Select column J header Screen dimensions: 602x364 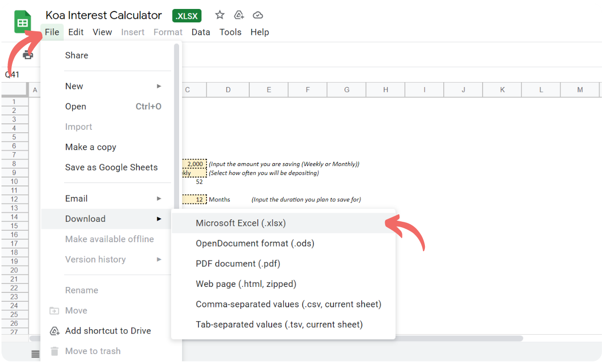click(463, 90)
